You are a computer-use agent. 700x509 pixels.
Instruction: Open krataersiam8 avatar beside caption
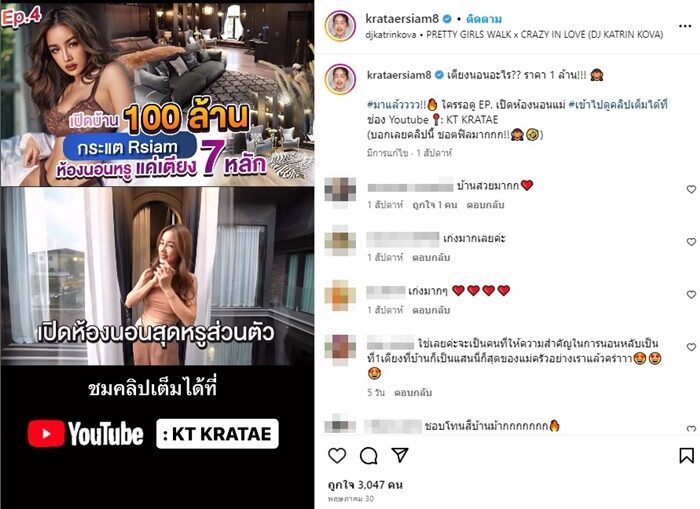pos(340,79)
